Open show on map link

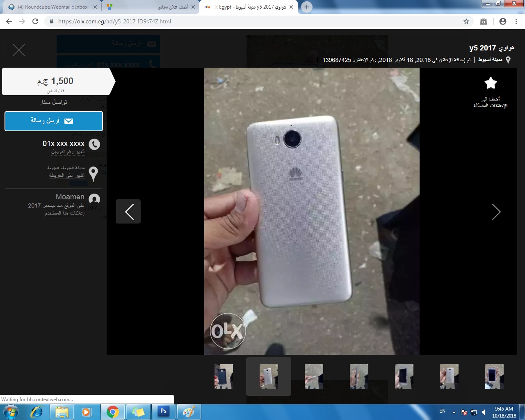66,176
